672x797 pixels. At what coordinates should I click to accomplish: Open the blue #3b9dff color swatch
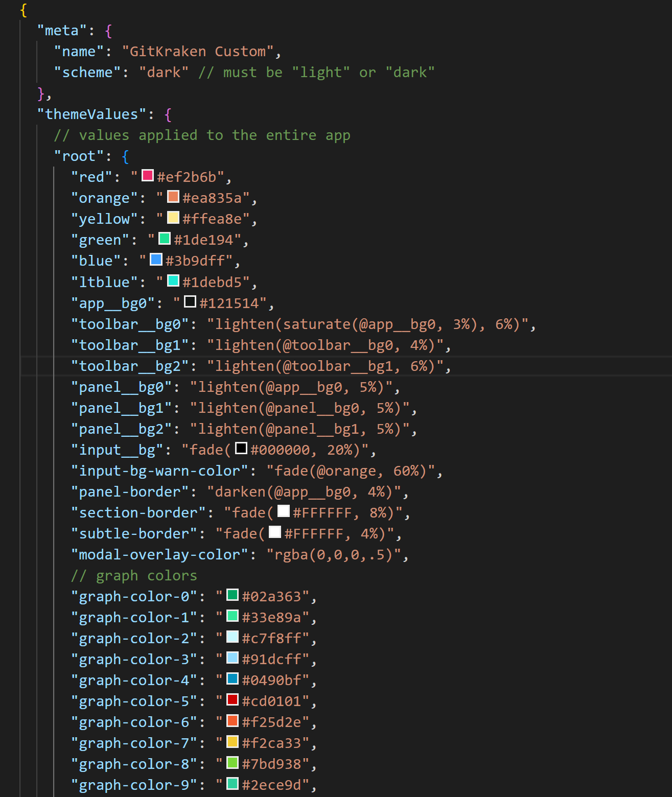(x=156, y=260)
